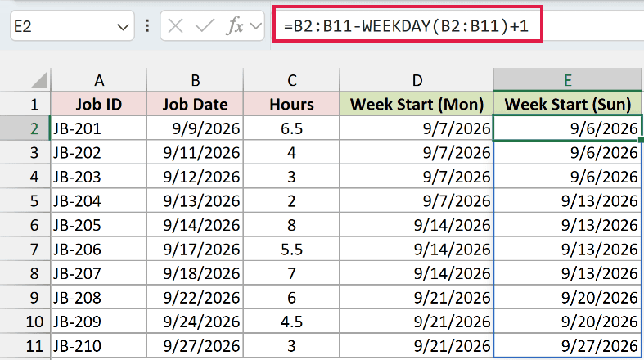Viewport: 644px width, 360px height.
Task: Select cell containing JB-208
Action: click(x=98, y=298)
